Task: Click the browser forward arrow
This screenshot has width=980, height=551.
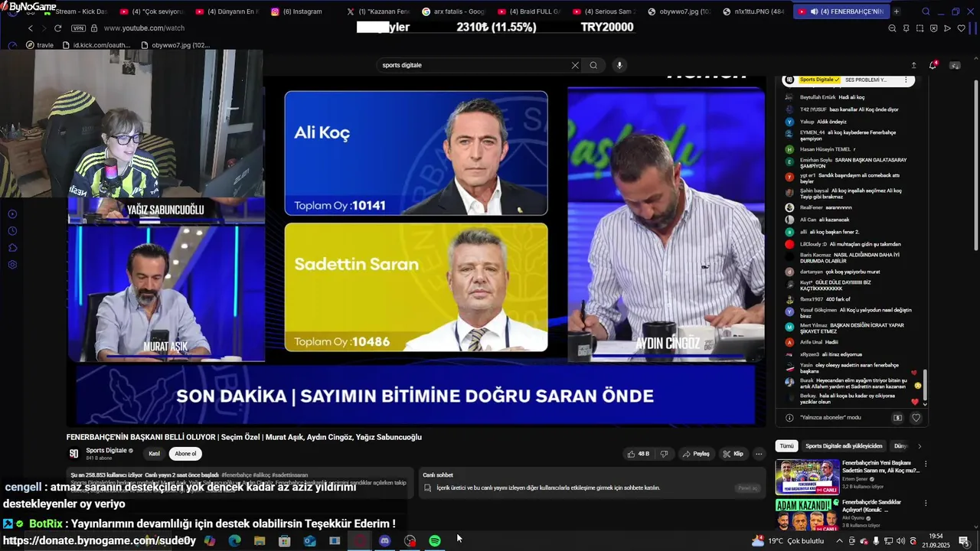Action: [x=43, y=28]
